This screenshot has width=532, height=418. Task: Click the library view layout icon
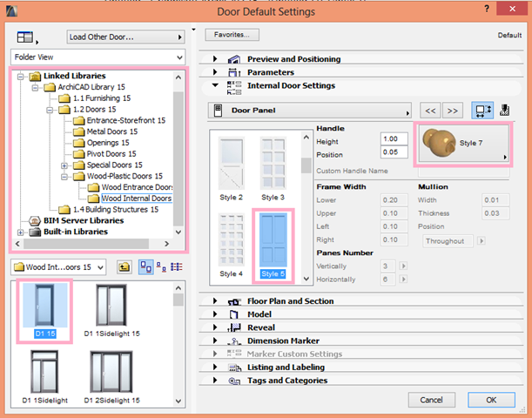coord(24,37)
